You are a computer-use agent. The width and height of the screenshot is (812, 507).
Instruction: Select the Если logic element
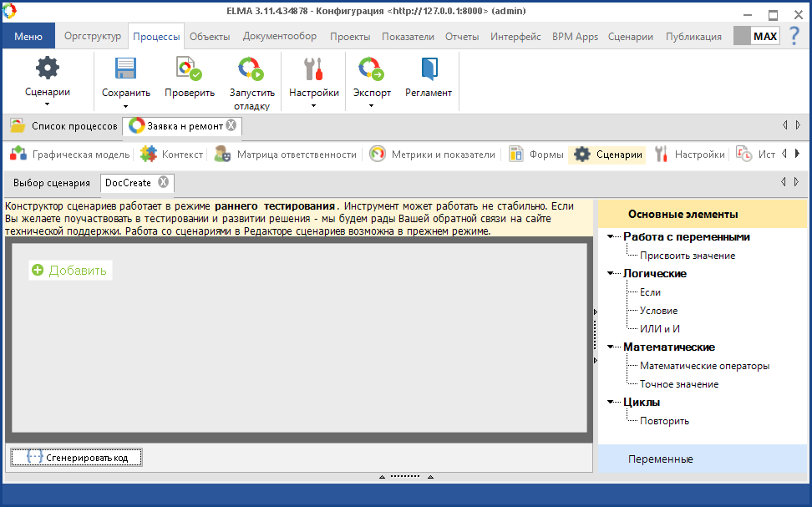pyautogui.click(x=650, y=292)
